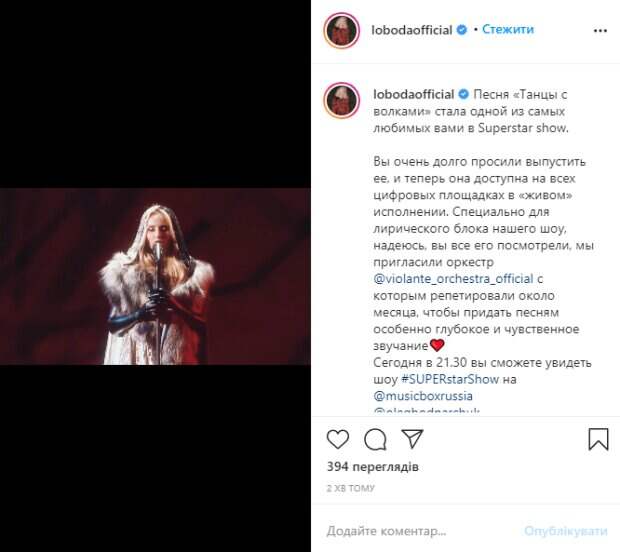Open lobodaofficial username in header

pos(412,30)
